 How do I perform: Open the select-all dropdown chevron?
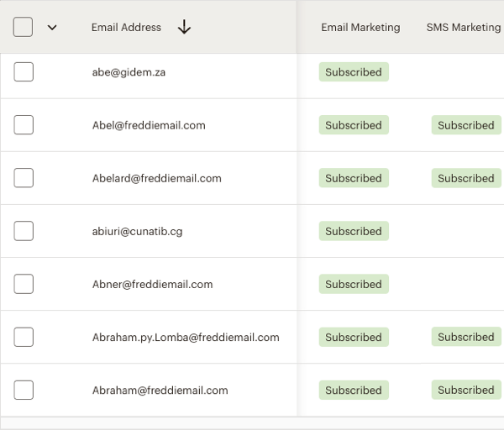click(52, 27)
